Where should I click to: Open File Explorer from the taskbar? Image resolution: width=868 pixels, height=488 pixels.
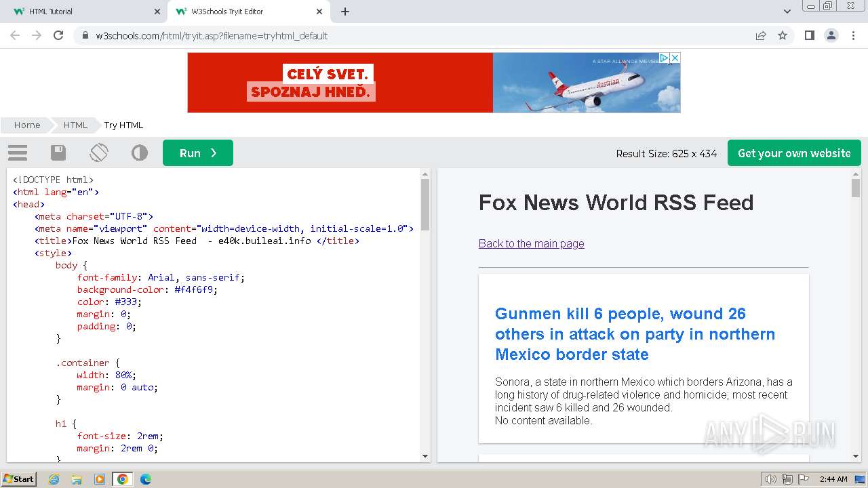[77, 479]
